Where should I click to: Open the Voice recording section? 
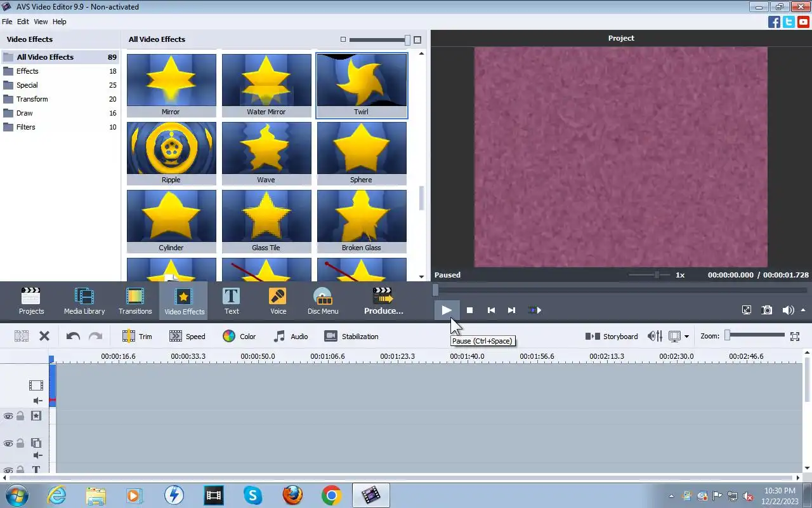(278, 300)
